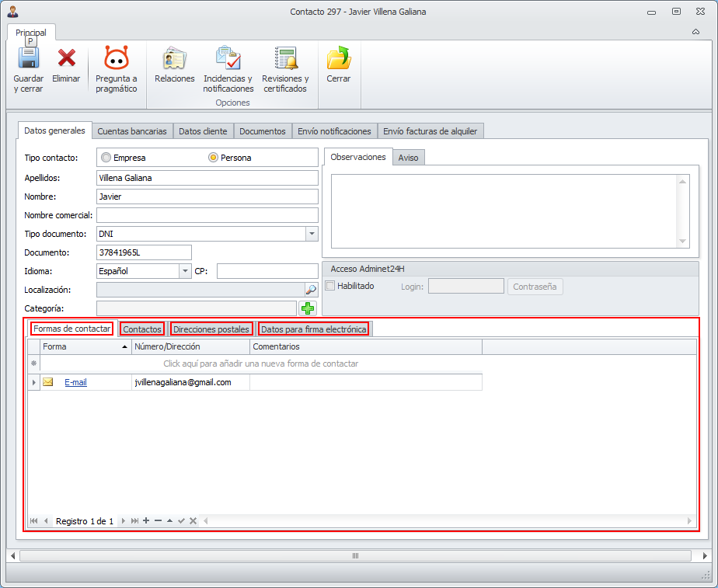718x588 pixels.
Task: Click the Cerrar folder icon
Action: 338,59
